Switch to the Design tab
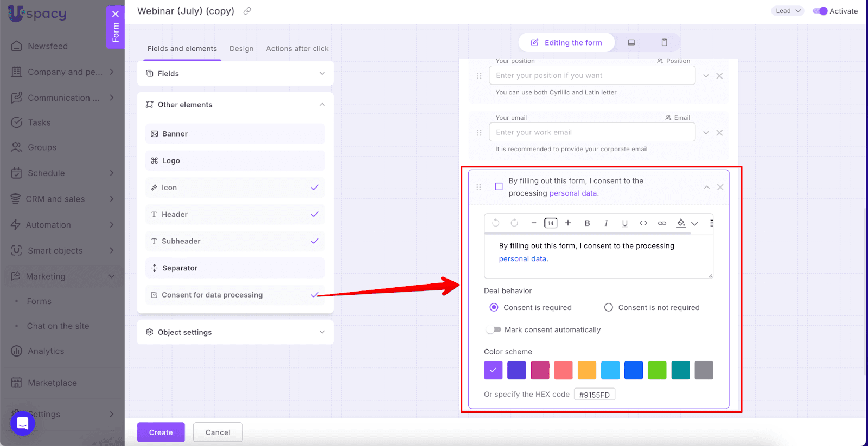 coord(241,49)
